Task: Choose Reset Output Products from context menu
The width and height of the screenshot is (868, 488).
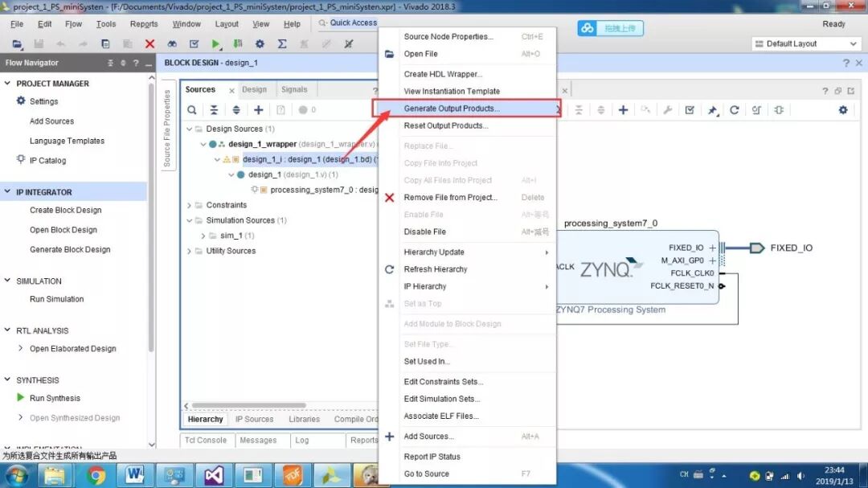Action: [x=467, y=125]
